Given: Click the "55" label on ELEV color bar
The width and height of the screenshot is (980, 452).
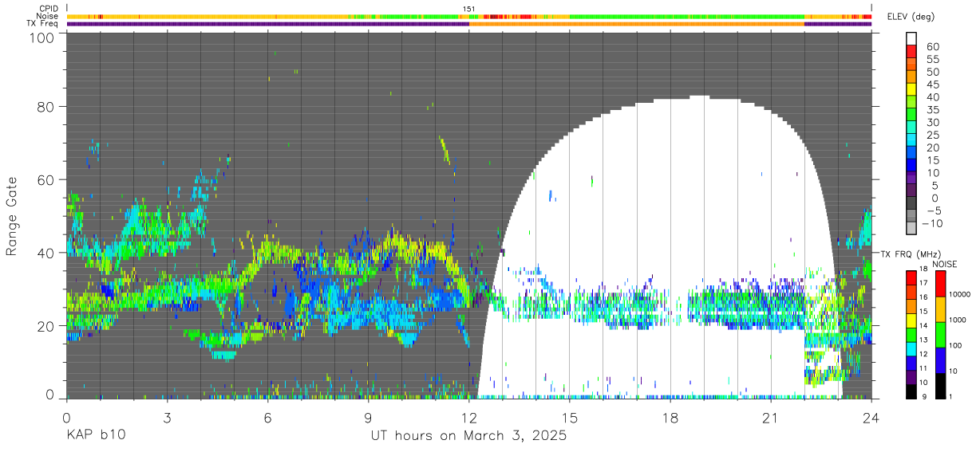Looking at the screenshot, I should (933, 59).
